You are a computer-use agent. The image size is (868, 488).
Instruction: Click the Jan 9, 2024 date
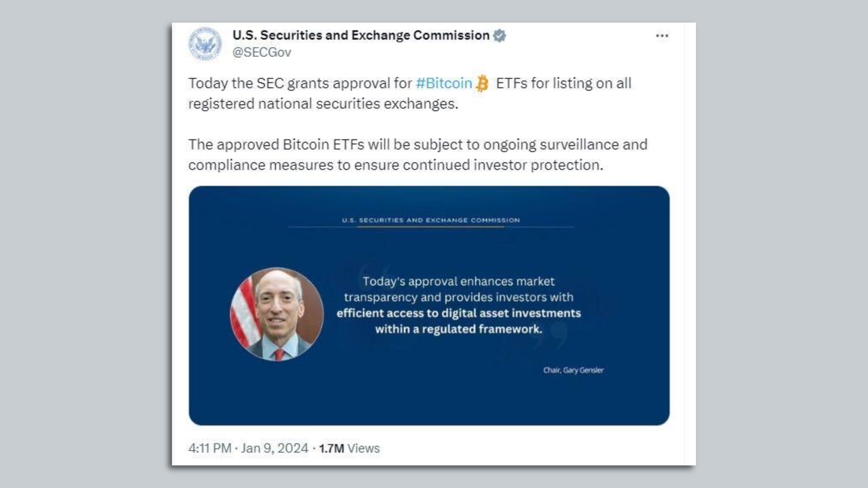(x=274, y=448)
